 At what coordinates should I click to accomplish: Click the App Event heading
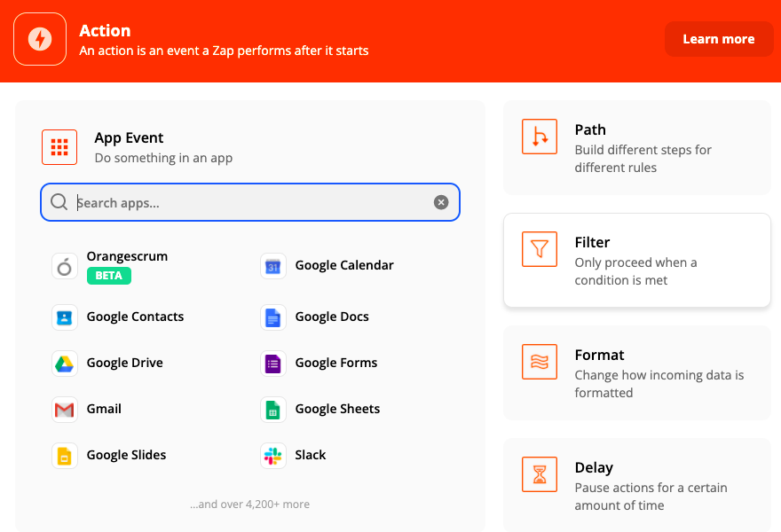coord(129,137)
